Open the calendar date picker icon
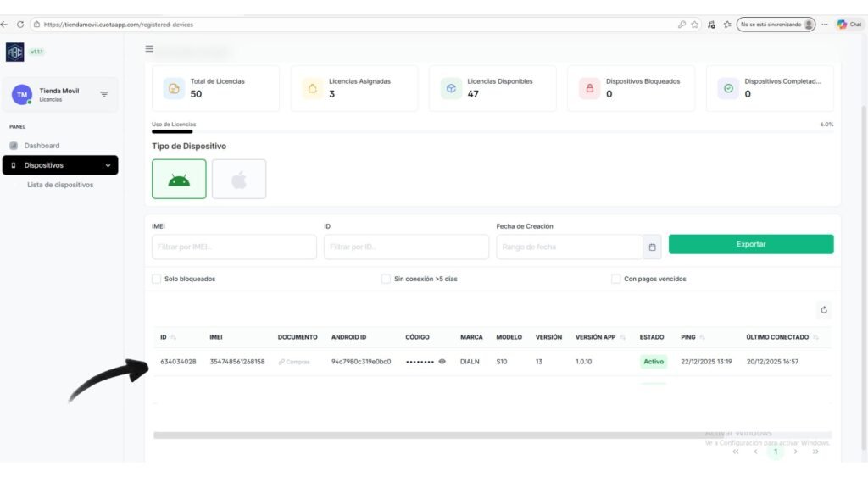The width and height of the screenshot is (868, 488). click(652, 247)
